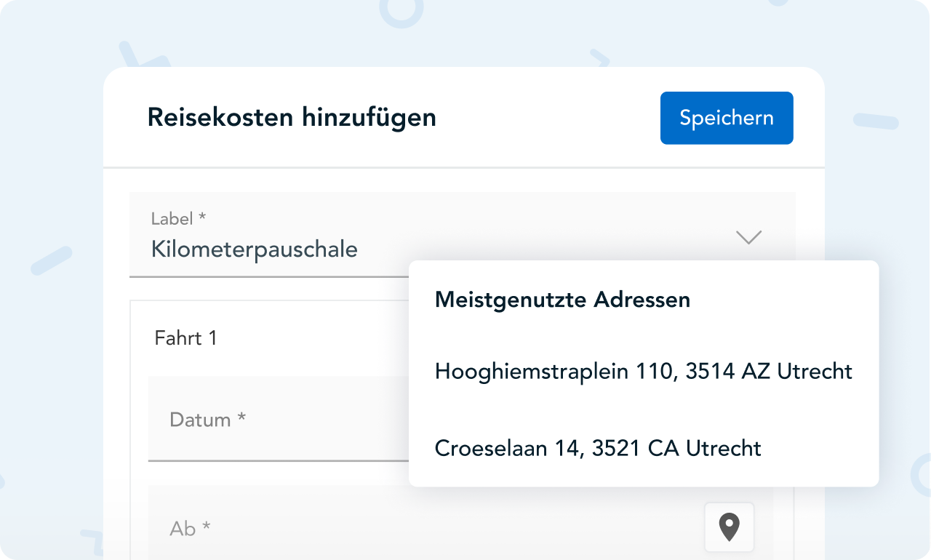
Task: Choose the Croeselaan 14 address entry
Action: point(597,448)
